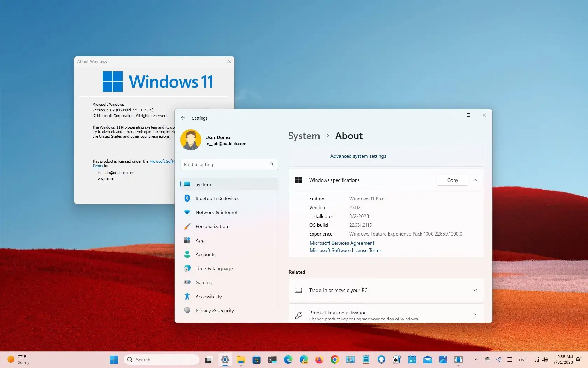This screenshot has height=368, width=588.
Task: Open the notification bell in the taskbar
Action: [x=578, y=360]
